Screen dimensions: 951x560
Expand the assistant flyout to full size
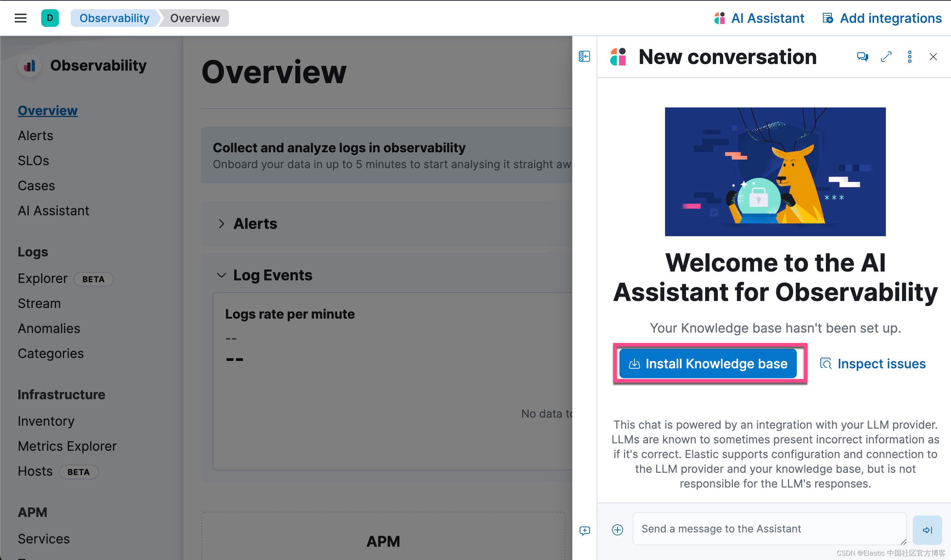click(x=886, y=57)
